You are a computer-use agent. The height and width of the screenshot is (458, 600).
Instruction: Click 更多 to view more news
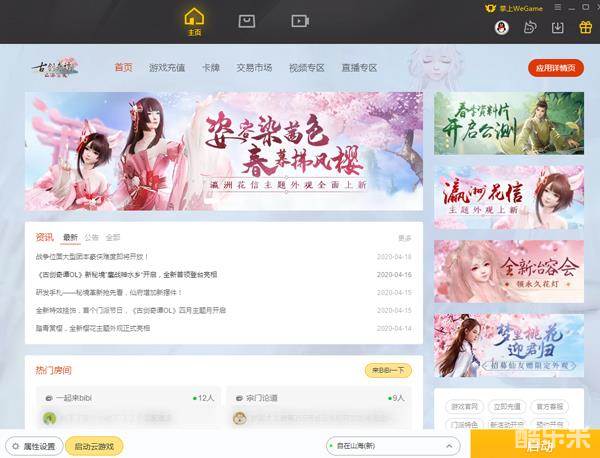pos(404,238)
